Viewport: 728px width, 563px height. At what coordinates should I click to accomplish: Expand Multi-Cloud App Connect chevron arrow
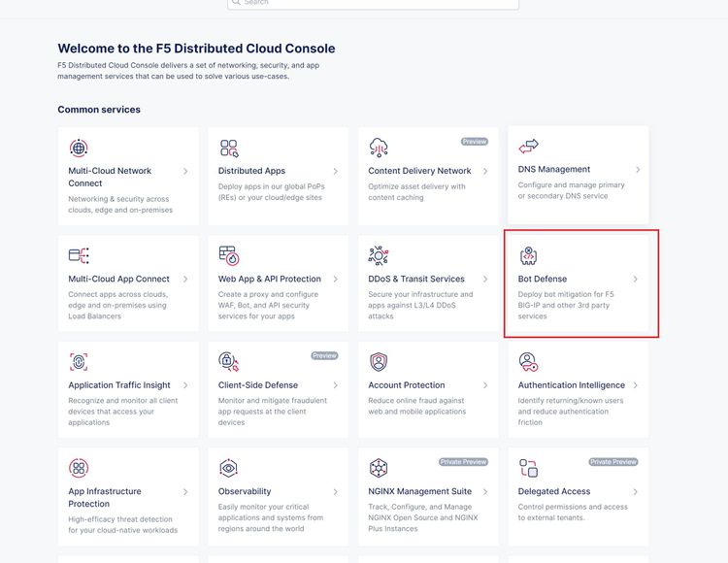[x=185, y=279]
